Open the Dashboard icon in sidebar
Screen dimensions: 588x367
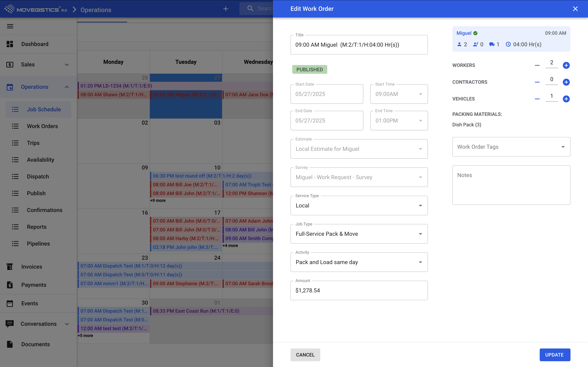point(10,44)
